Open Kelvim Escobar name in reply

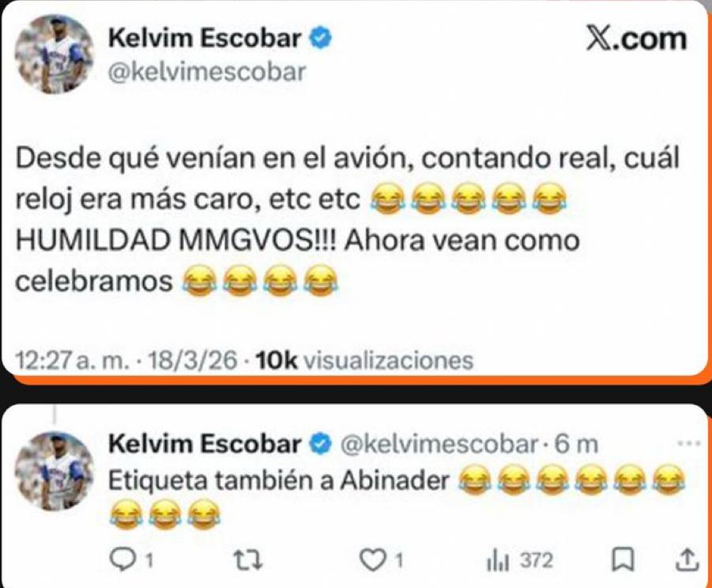tap(205, 443)
